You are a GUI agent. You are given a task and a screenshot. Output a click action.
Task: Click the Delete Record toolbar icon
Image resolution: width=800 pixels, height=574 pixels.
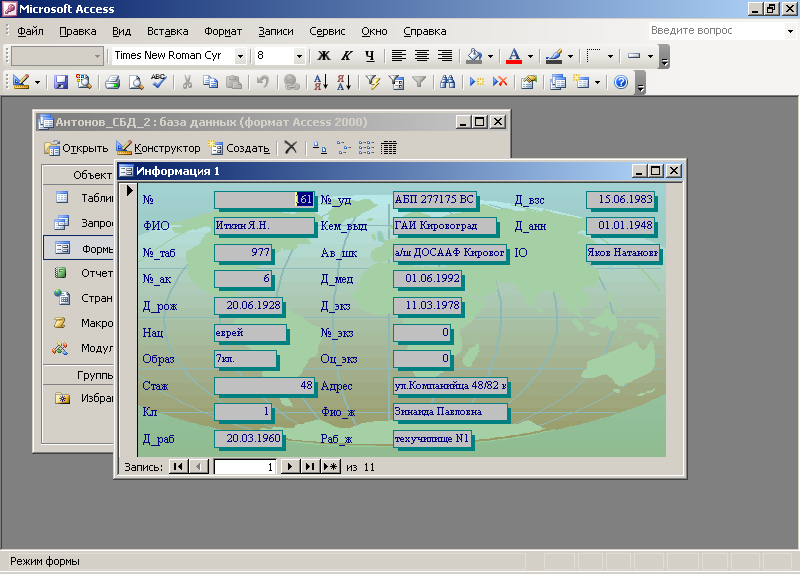(x=500, y=82)
